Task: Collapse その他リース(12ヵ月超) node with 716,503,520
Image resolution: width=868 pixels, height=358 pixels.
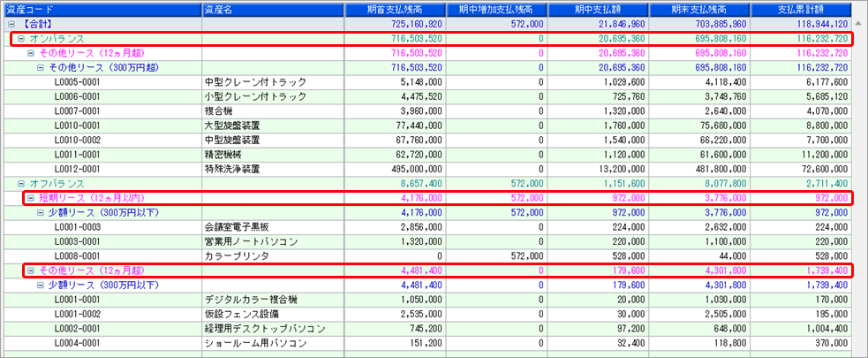Action: [31, 54]
